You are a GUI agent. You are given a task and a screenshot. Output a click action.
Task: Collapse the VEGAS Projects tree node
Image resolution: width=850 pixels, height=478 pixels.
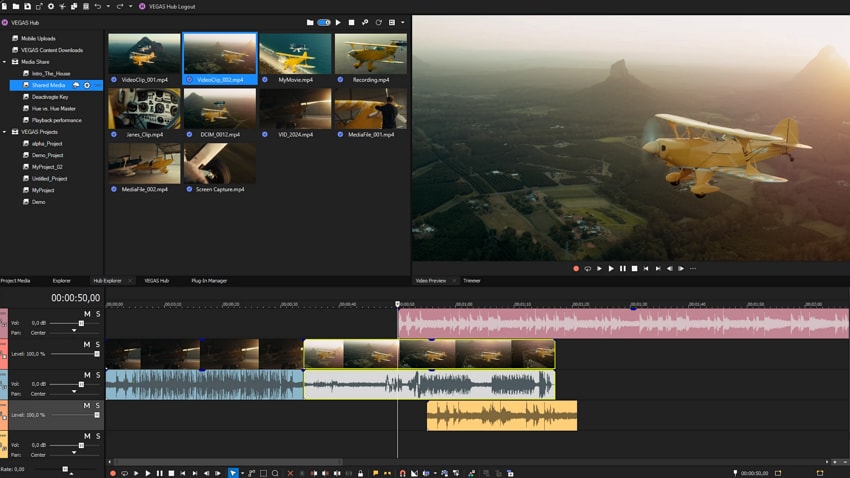(4, 132)
